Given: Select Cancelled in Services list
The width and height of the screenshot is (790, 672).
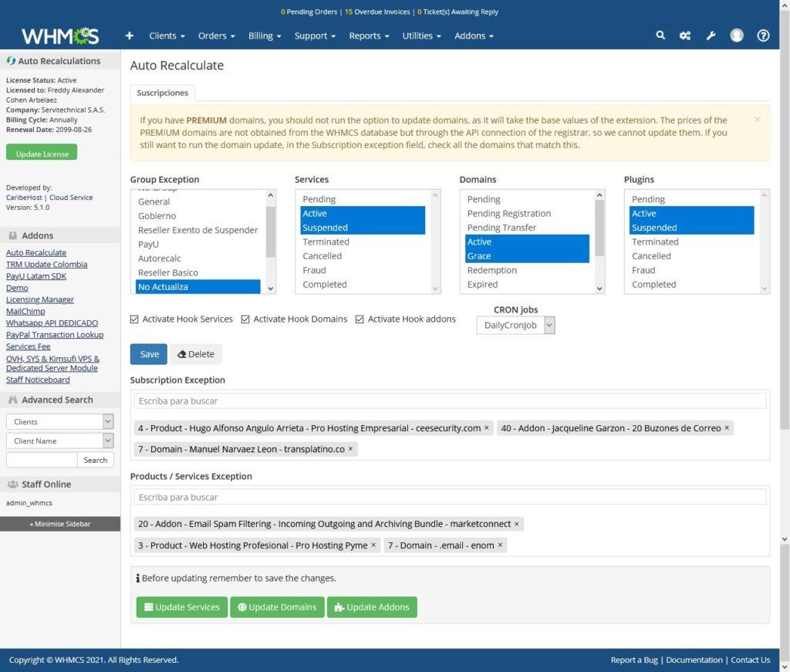Looking at the screenshot, I should coord(363,256).
